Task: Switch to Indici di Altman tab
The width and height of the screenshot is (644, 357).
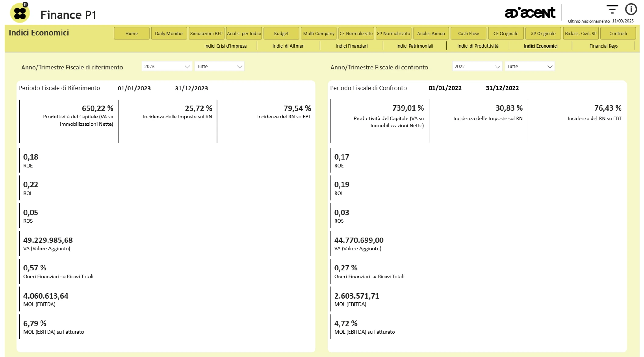Action: [288, 46]
